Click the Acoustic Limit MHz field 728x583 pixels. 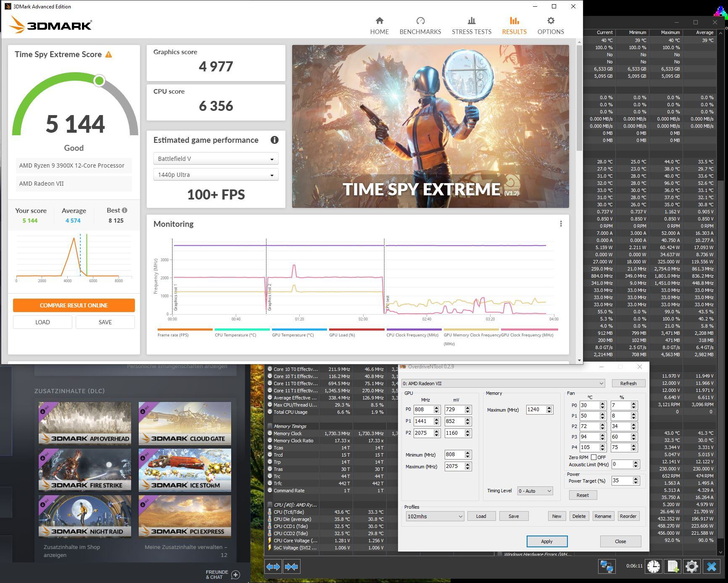tap(622, 464)
